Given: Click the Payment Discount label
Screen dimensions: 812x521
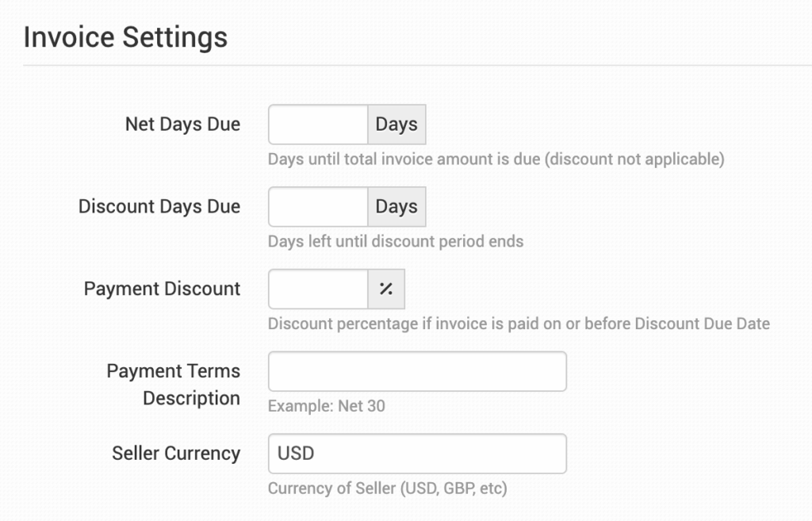Looking at the screenshot, I should (x=162, y=289).
